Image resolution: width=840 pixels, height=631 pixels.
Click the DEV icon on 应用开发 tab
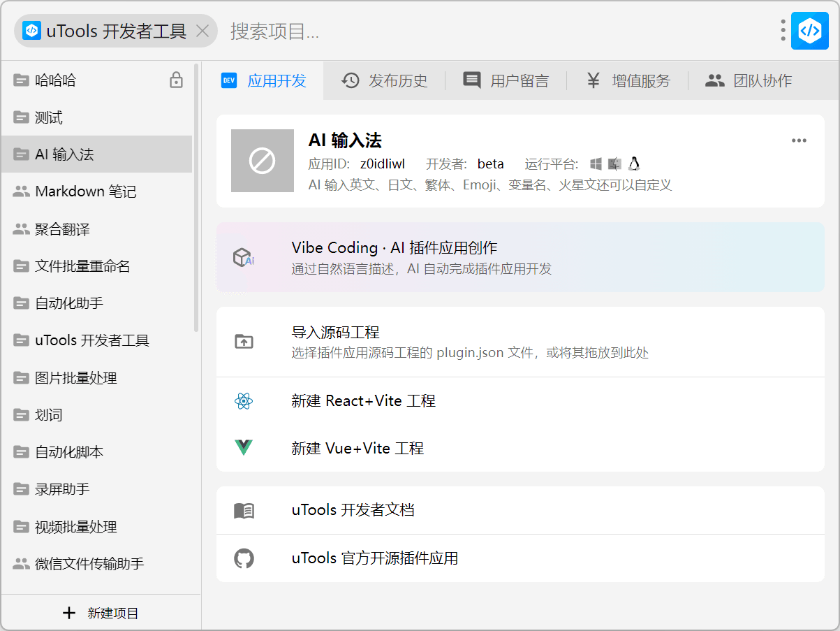click(229, 80)
